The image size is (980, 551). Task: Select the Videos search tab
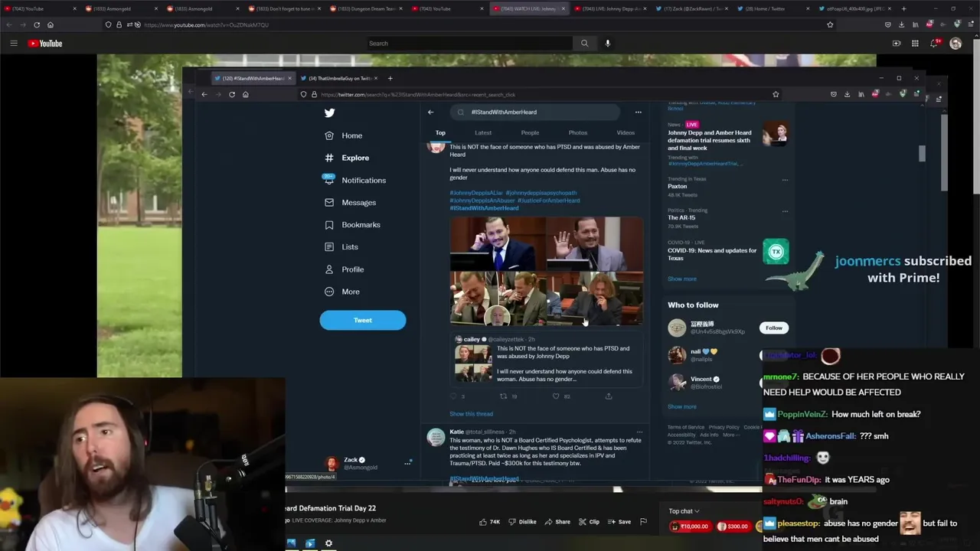[626, 133]
